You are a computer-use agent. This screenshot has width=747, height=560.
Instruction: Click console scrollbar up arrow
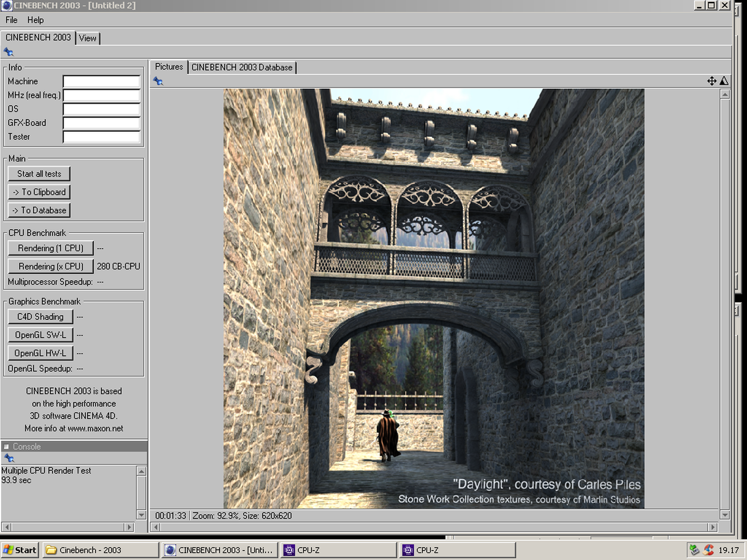coord(141,471)
